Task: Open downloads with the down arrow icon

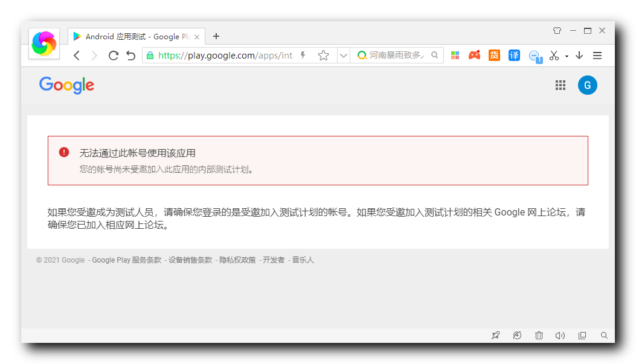Action: point(579,56)
